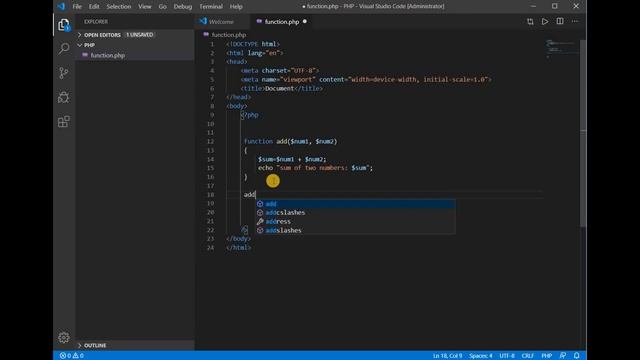This screenshot has width=640, height=360.
Task: Open the Selection menu
Action: click(x=119, y=7)
